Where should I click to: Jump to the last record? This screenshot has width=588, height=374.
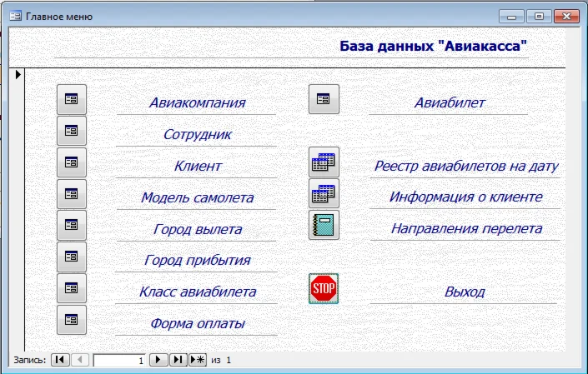[x=178, y=360]
